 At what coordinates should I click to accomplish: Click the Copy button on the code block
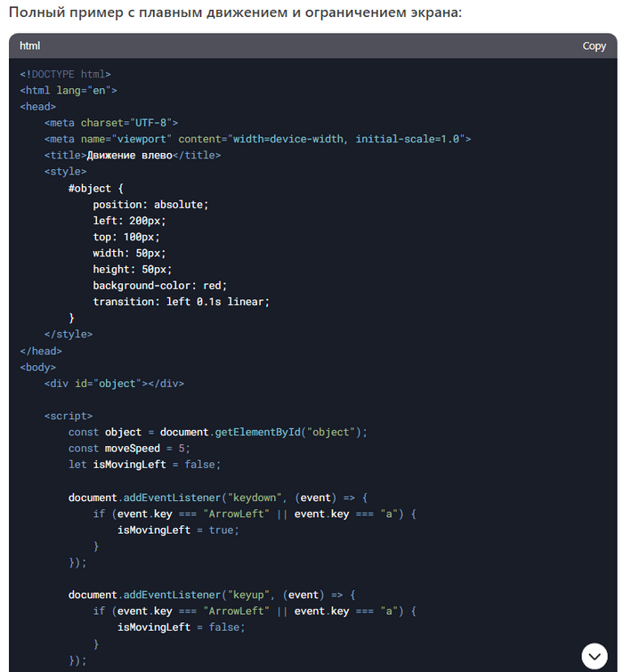(594, 46)
